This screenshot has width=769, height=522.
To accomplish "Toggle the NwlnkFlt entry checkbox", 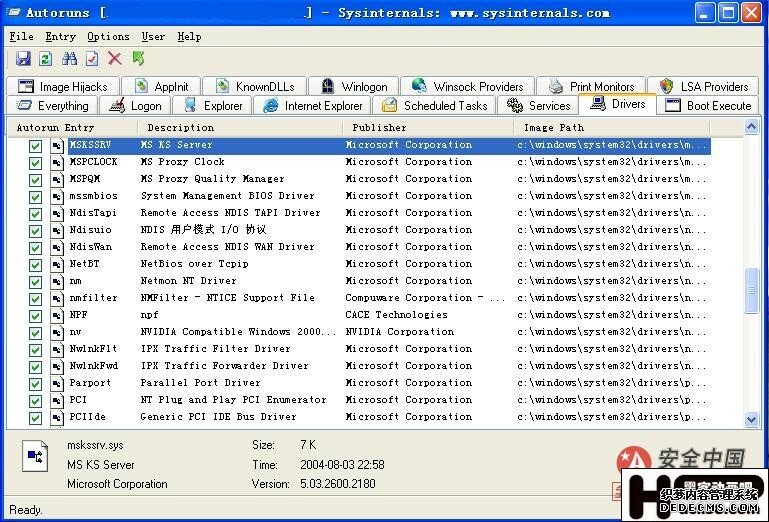I will tap(35, 349).
